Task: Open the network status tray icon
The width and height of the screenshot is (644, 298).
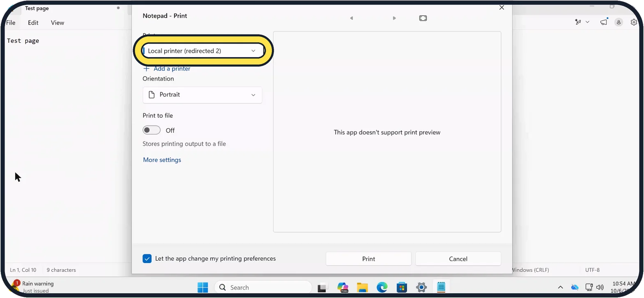Action: pyautogui.click(x=589, y=287)
